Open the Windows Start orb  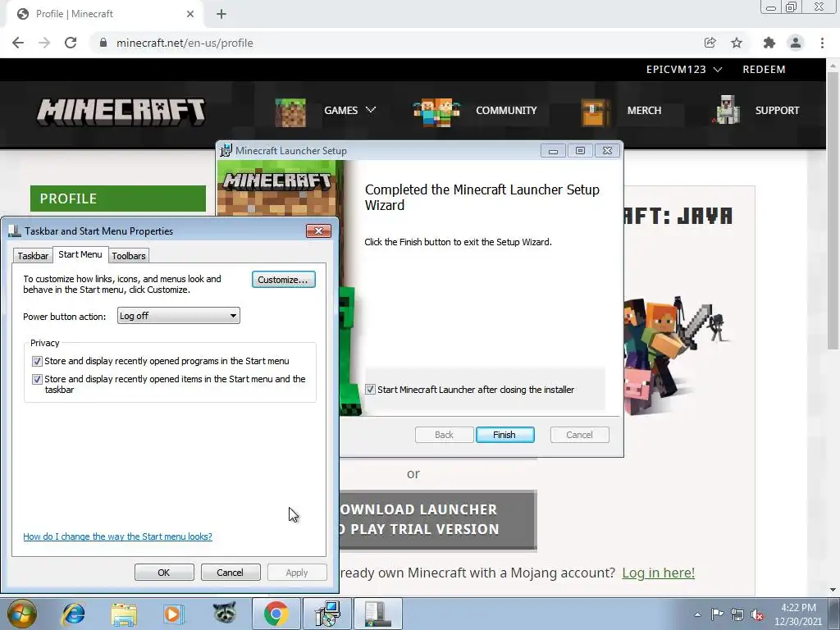pos(22,614)
